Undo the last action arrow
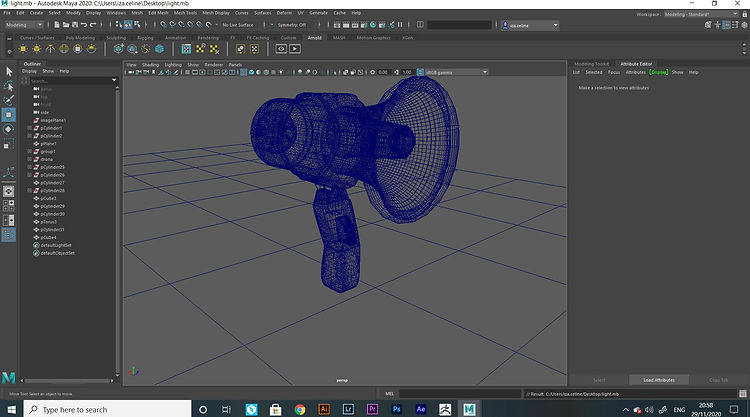This screenshot has width=750, height=417. 84,25
